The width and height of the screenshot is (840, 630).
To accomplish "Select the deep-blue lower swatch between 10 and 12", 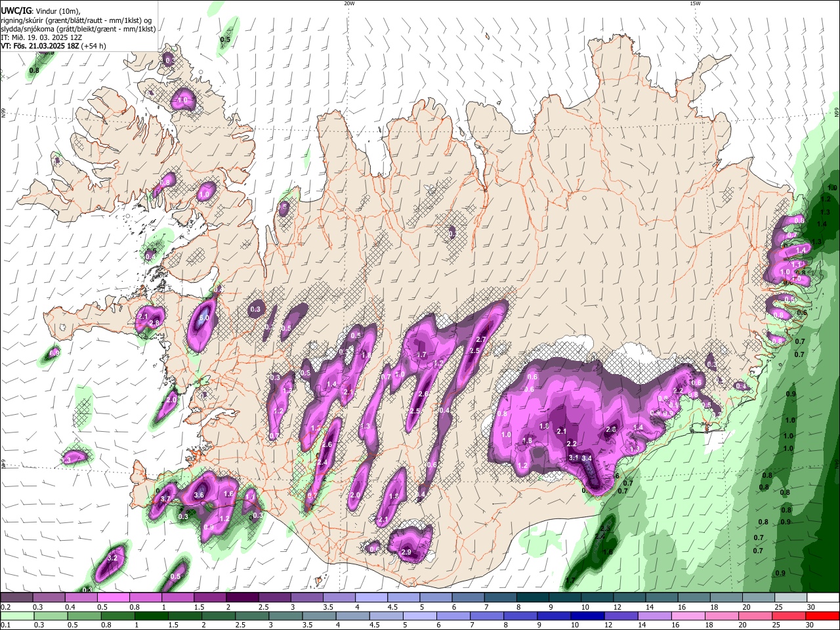I will pyautogui.click(x=587, y=616).
